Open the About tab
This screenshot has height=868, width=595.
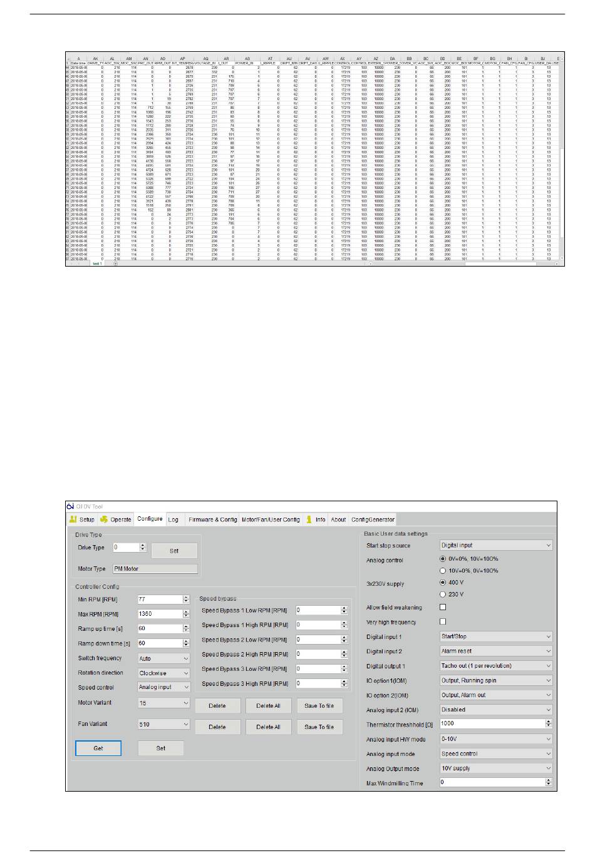pos(338,519)
